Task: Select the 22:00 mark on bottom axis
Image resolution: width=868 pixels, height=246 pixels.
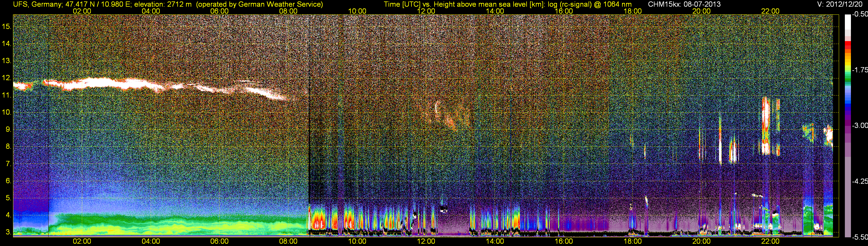Action: [770, 241]
